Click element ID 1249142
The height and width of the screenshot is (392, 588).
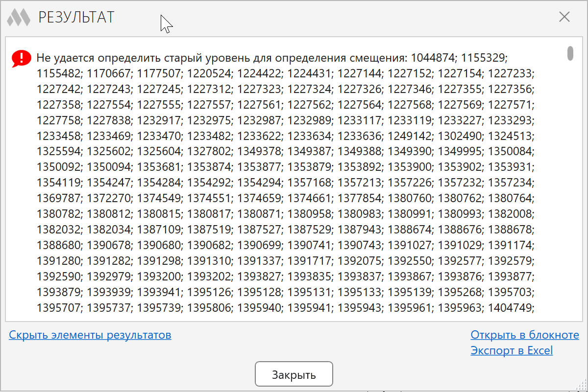(410, 136)
